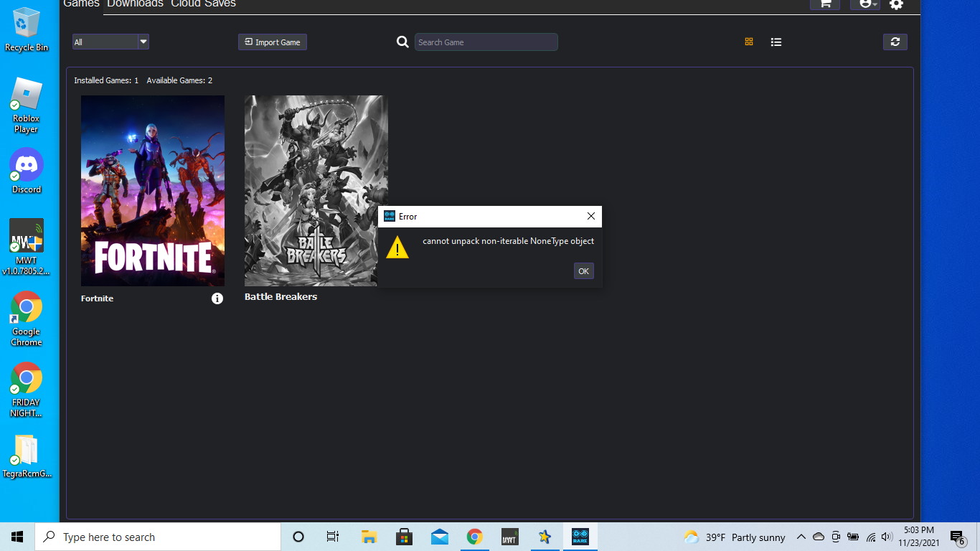Switch to icon grid view
The height and width of the screenshot is (551, 980).
click(x=749, y=42)
